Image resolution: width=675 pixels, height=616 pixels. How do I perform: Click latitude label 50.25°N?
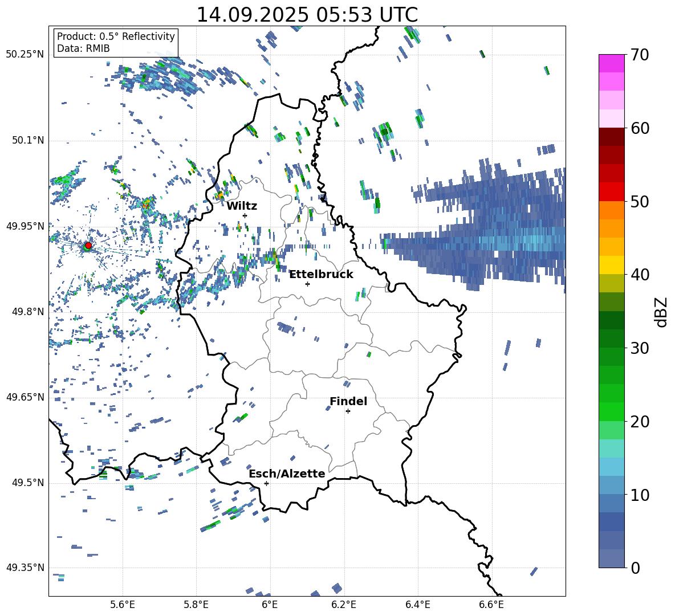point(25,55)
